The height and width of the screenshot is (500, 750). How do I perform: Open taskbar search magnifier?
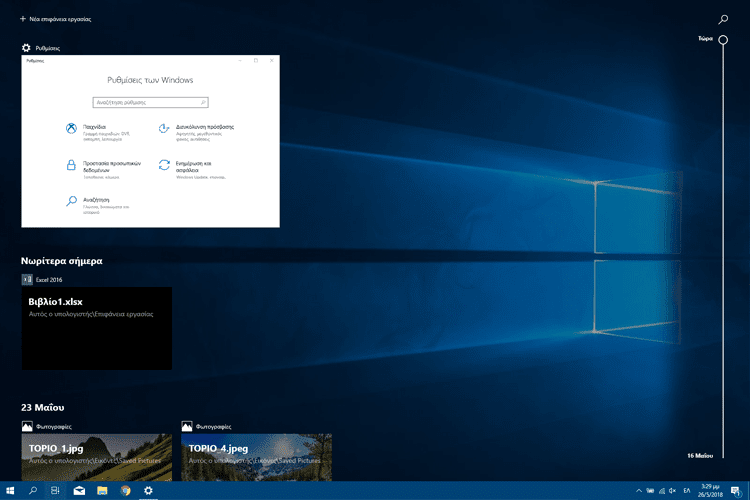tap(33, 490)
